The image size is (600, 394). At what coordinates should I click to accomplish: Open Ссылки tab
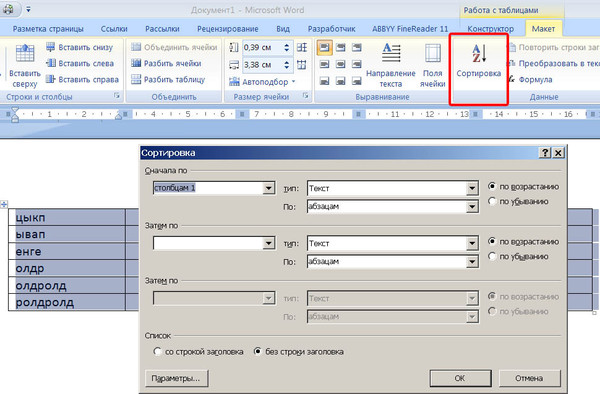(114, 29)
